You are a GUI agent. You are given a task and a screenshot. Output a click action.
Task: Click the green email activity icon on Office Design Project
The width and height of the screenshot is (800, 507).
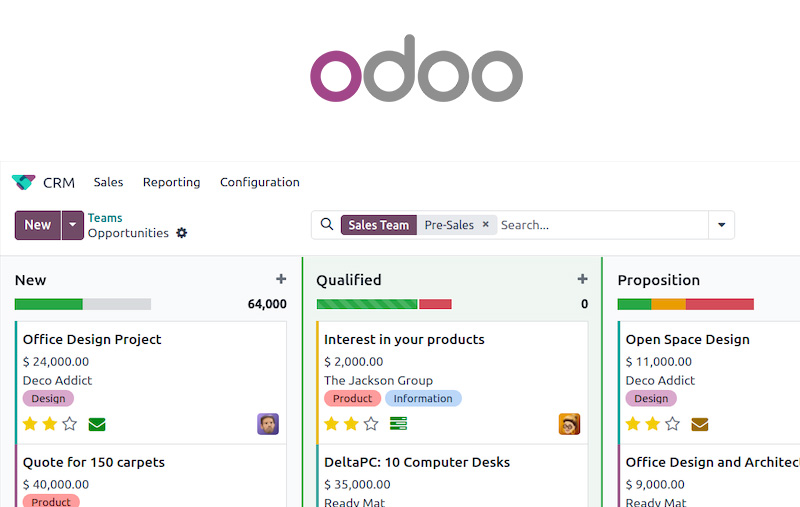[97, 424]
